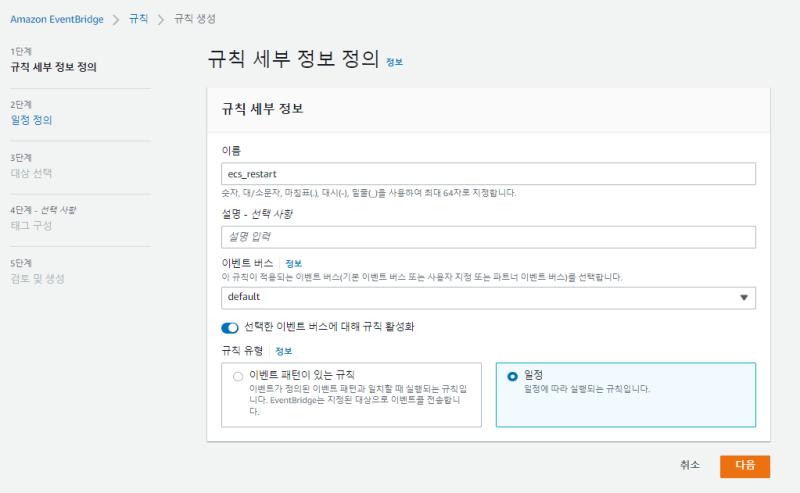
Task: Click the 이름 field containing ecs_restart
Action: coord(488,173)
